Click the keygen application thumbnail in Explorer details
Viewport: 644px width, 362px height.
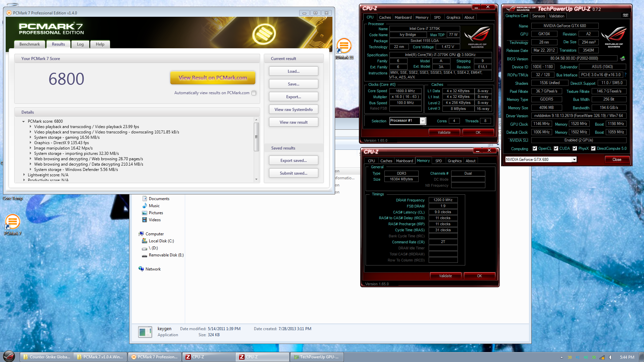pyautogui.click(x=145, y=332)
